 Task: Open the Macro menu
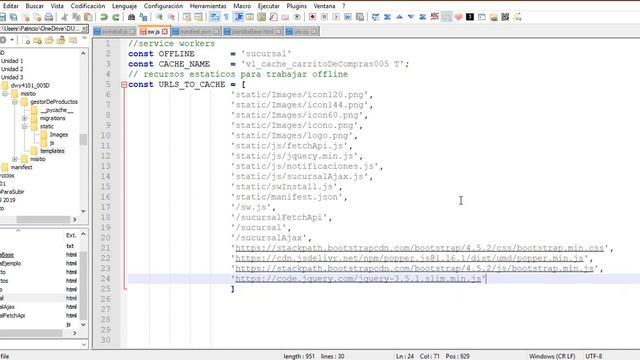click(x=242, y=6)
